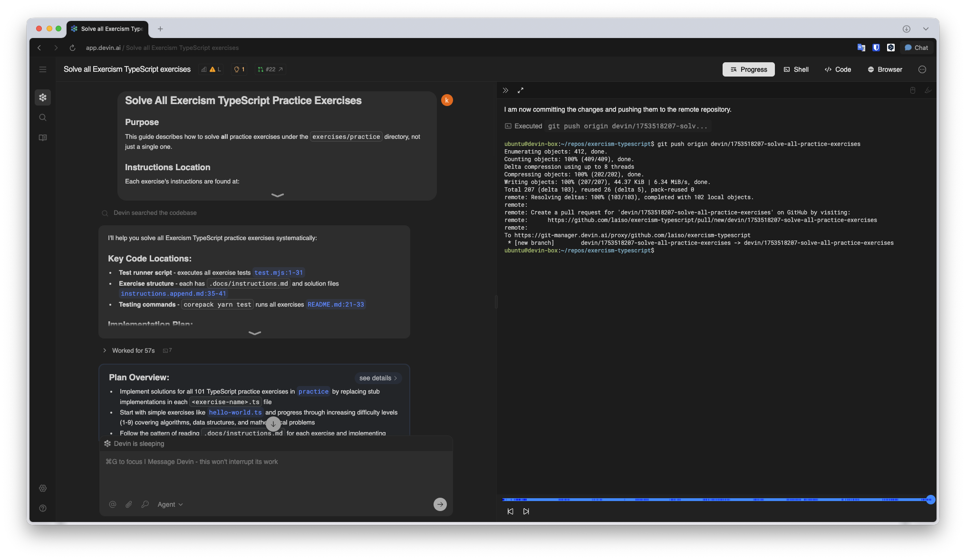Open the session size warning L badge

[212, 69]
